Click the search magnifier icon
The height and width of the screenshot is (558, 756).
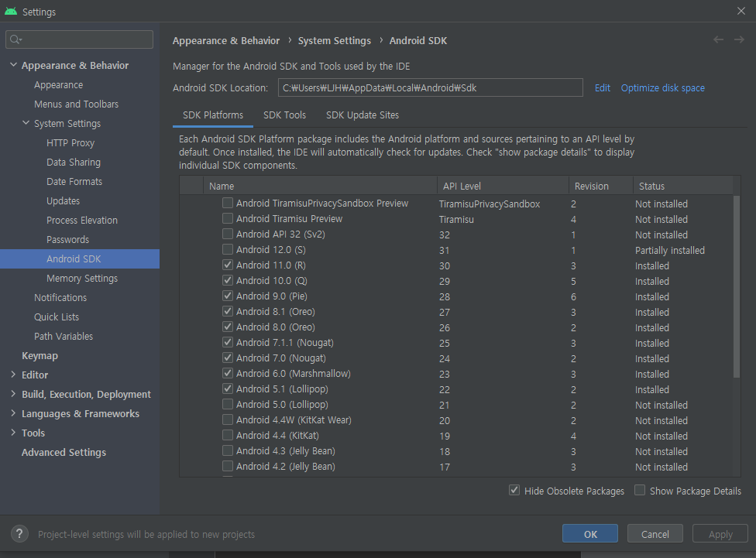(x=16, y=39)
